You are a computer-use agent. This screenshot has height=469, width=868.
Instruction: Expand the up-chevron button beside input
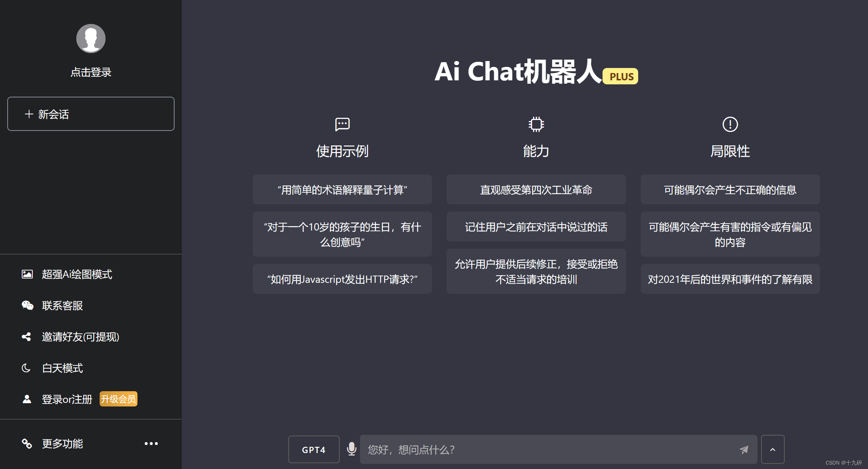[x=773, y=449]
